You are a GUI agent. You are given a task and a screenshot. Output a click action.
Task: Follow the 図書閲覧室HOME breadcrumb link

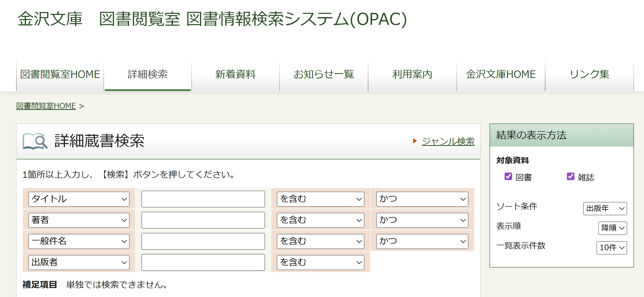click(46, 106)
